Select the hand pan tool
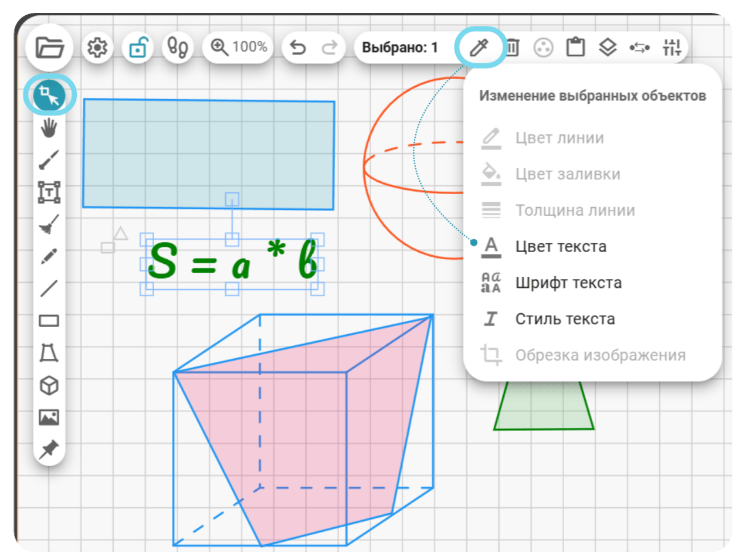Viewport: 746px width, 560px height. (49, 127)
